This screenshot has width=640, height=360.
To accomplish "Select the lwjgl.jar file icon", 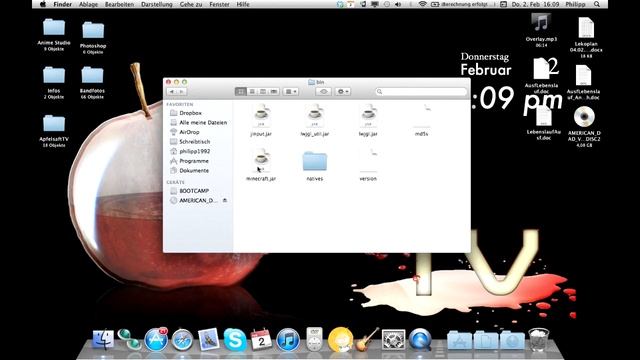I will pyautogui.click(x=368, y=116).
